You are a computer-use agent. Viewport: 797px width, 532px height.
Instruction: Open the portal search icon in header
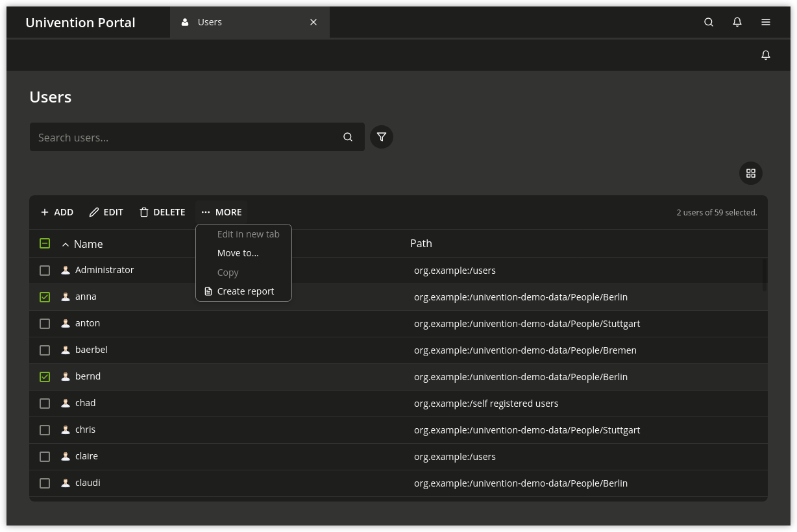709,22
